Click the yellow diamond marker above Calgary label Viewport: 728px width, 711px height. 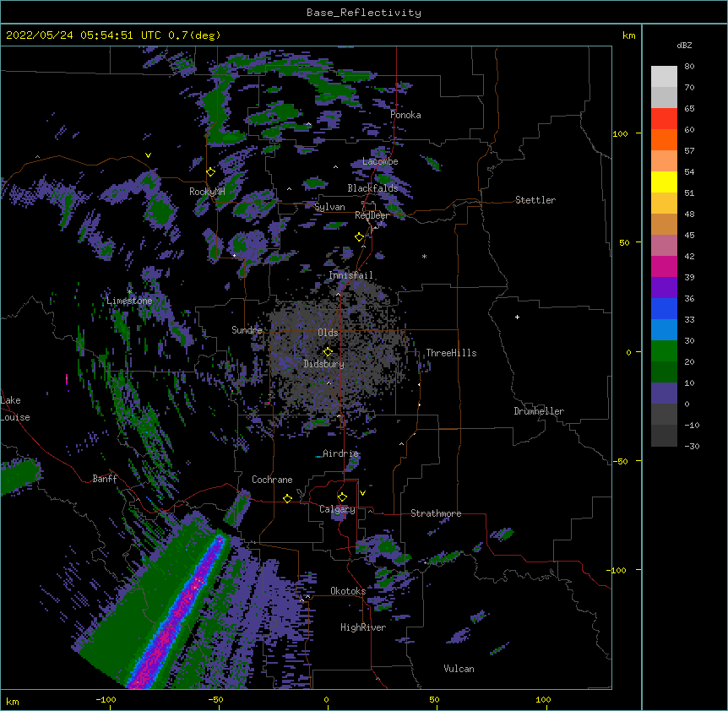[342, 497]
